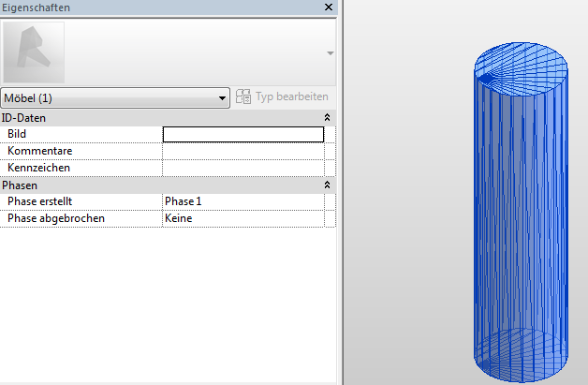
Task: Click the Eigenschaften panel title bar
Action: pyautogui.click(x=140, y=7)
